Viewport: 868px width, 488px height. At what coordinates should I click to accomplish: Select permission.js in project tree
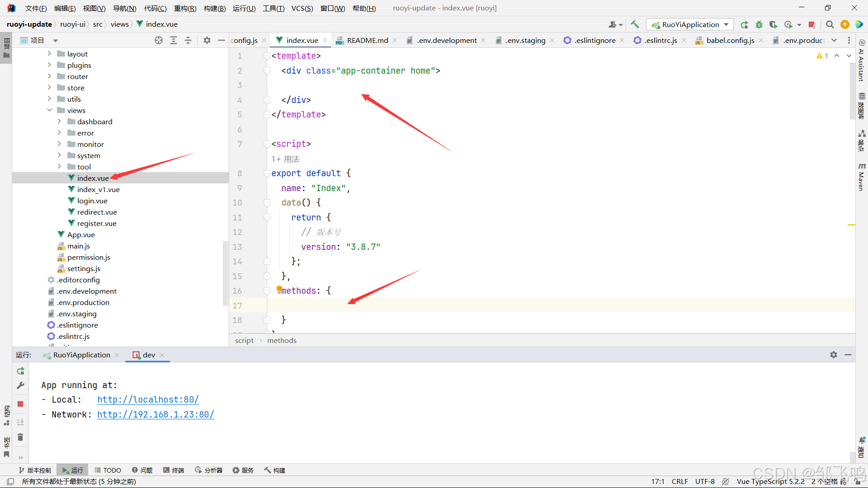coord(89,257)
